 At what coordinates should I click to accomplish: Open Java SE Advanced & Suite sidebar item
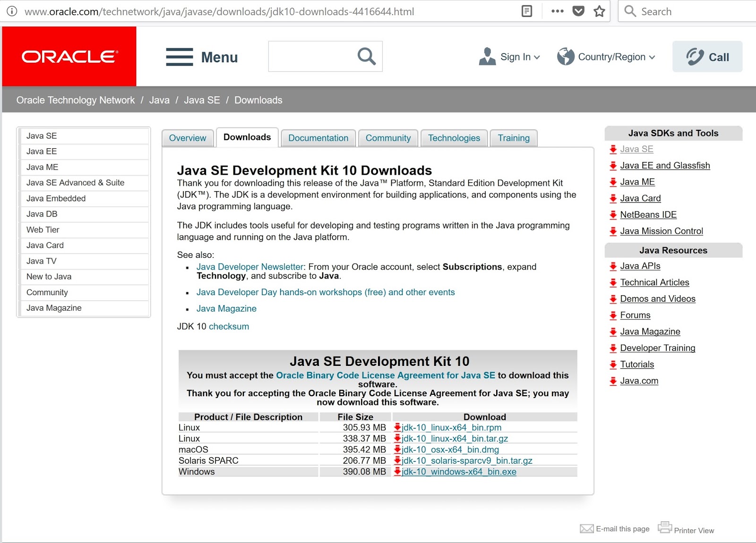pyautogui.click(x=84, y=183)
